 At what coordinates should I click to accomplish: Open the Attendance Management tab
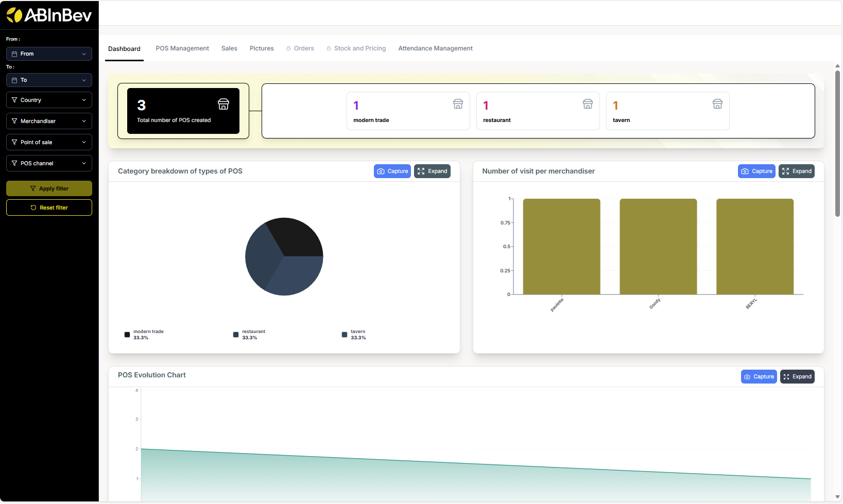click(435, 48)
